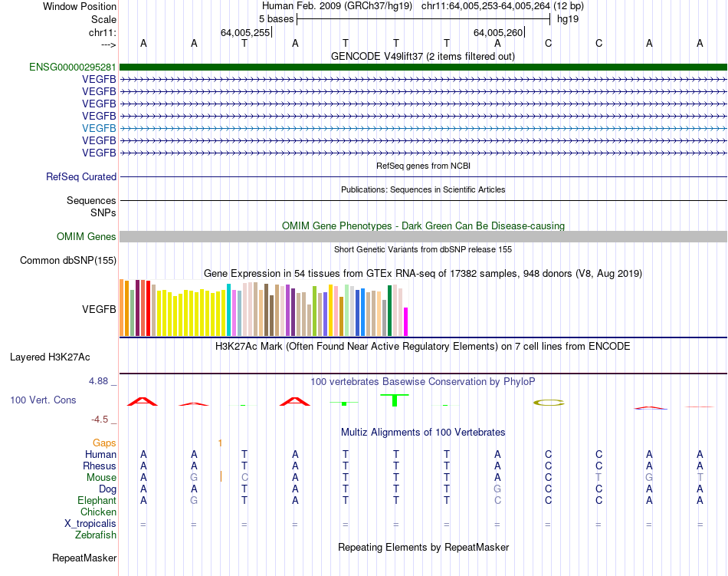Image resolution: width=728 pixels, height=576 pixels.
Task: Click the dark green ENSG00000295281 gene bar
Action: pyautogui.click(x=423, y=67)
